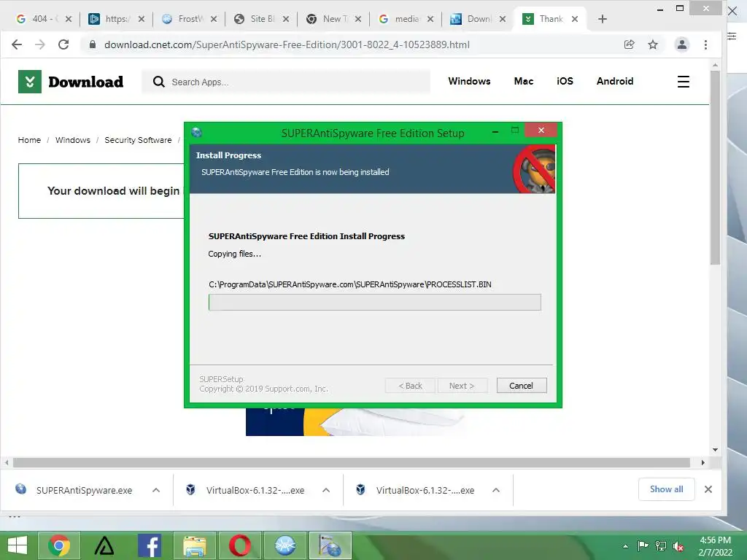
Task: Click the muted volume tray icon
Action: coord(678,546)
